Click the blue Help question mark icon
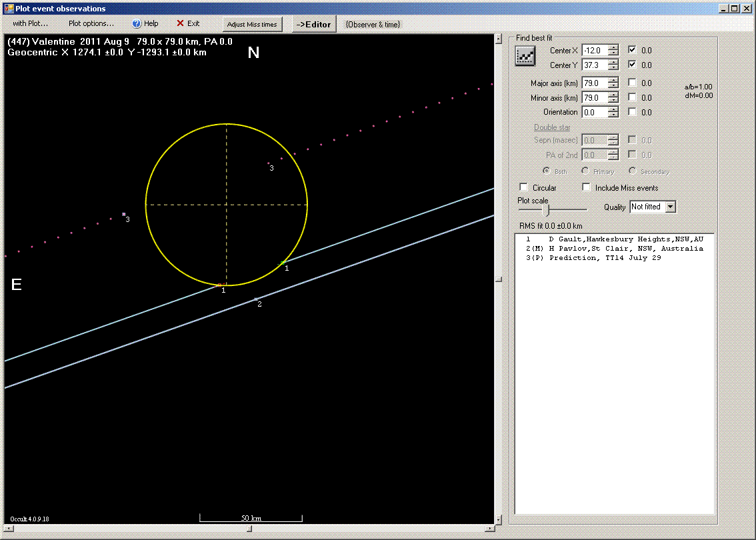Screen dimensions: 756x540 (137, 23)
